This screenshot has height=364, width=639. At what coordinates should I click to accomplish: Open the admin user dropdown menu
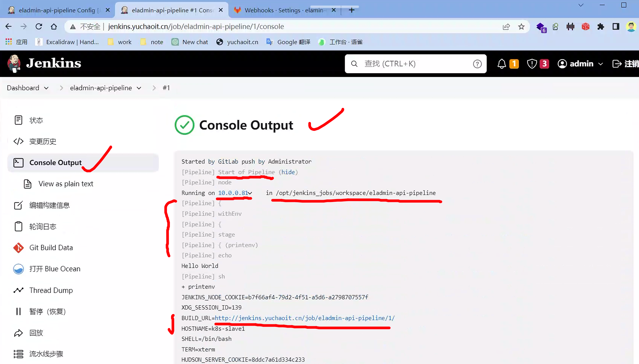click(x=600, y=64)
